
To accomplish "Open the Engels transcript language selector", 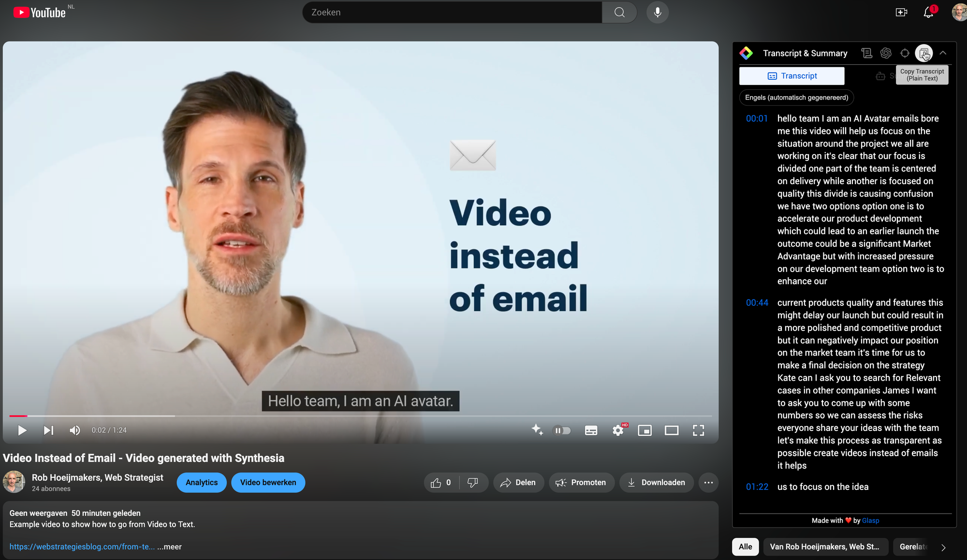I will click(x=796, y=98).
